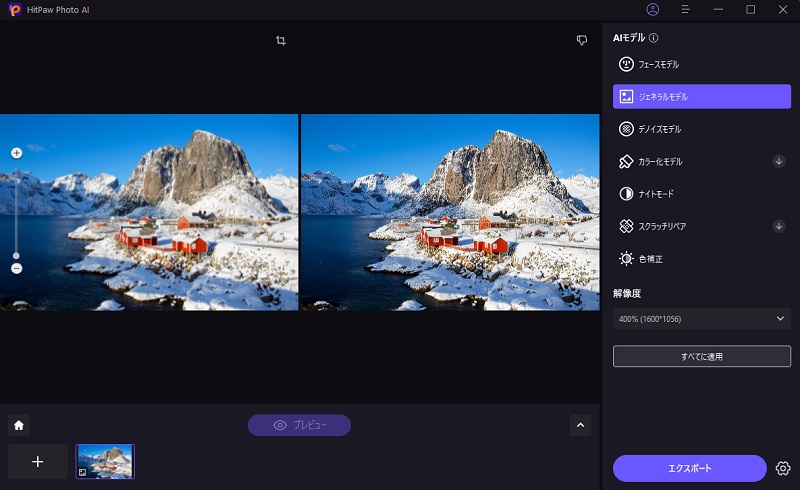Click the crop tool icon
The height and width of the screenshot is (490, 800).
(x=281, y=40)
